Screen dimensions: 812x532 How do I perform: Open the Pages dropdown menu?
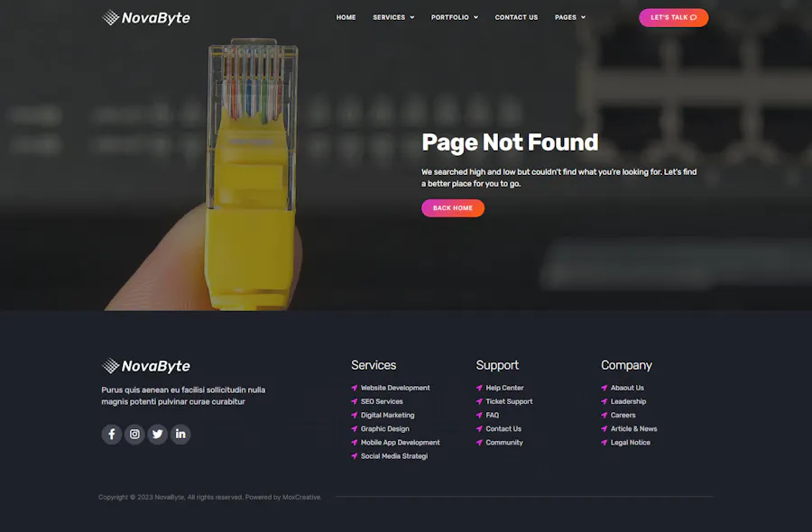pos(569,17)
